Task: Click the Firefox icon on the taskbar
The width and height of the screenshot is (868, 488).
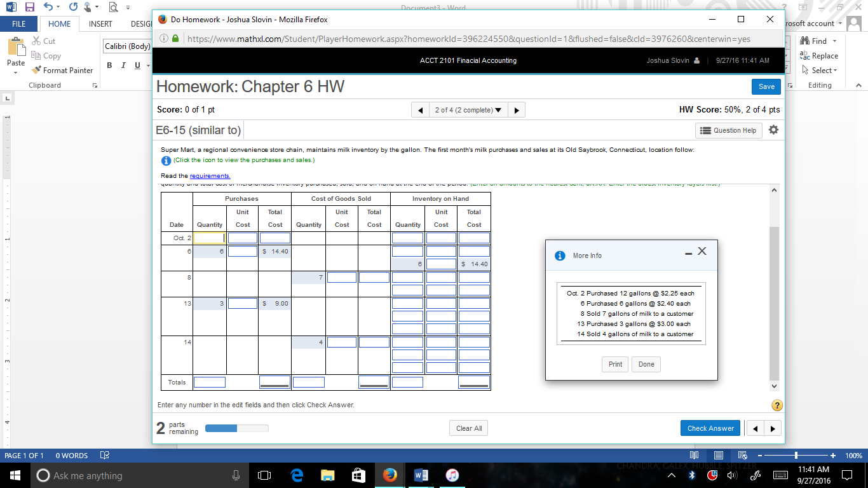Action: coord(390,475)
